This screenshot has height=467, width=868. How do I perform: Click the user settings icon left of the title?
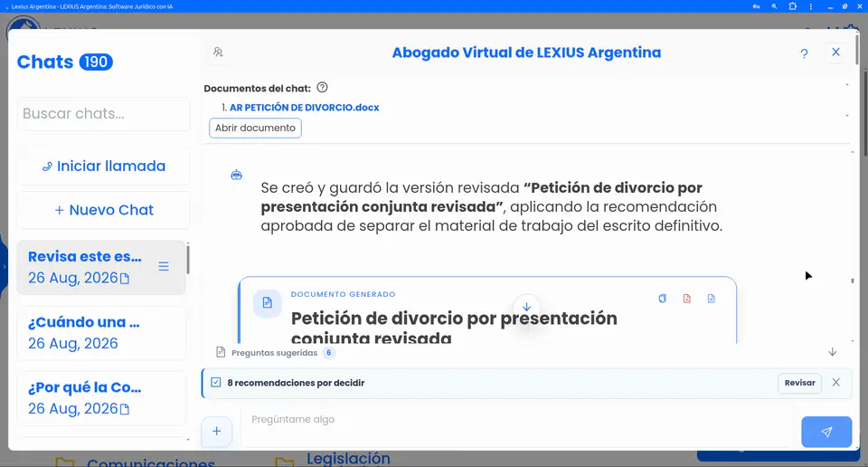[x=218, y=52]
